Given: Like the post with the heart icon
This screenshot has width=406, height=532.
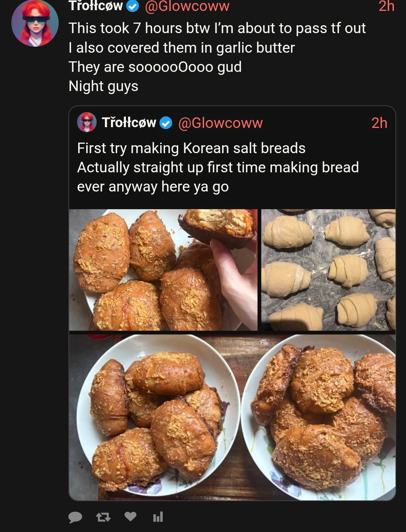Looking at the screenshot, I should point(130,517).
